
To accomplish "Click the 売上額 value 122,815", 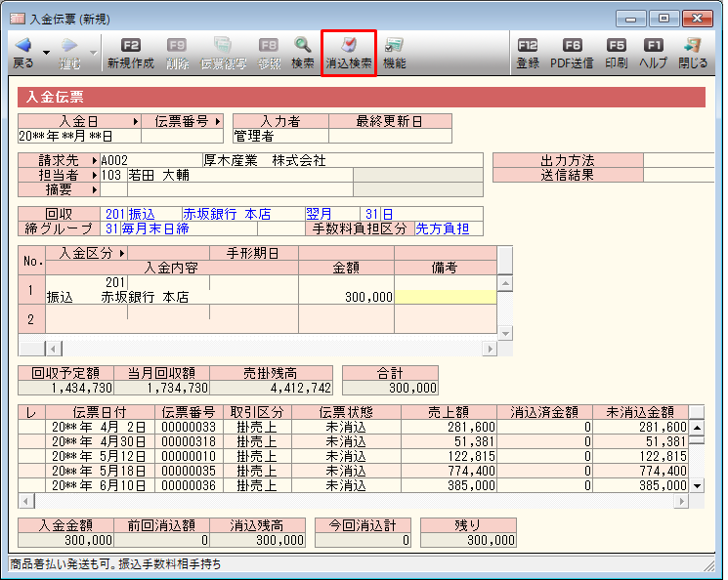I will 471,457.
